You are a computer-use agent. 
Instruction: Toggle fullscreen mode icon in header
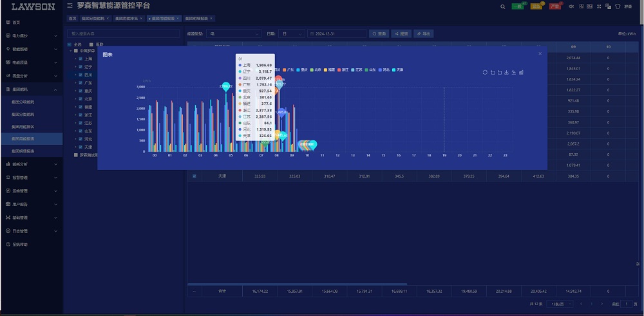[x=599, y=6]
